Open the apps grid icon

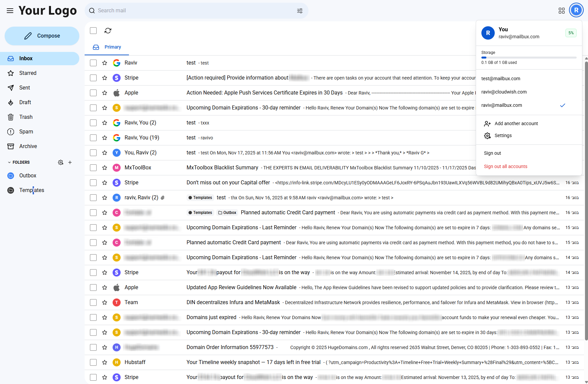(562, 11)
